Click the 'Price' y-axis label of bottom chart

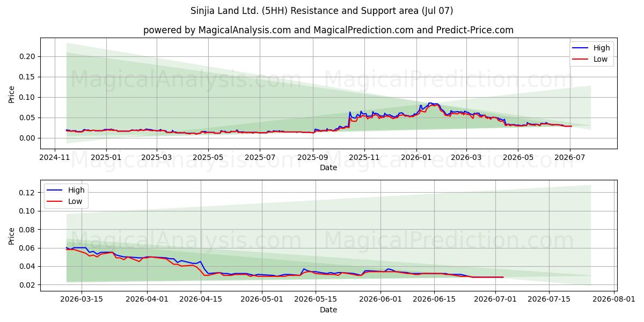click(x=12, y=236)
